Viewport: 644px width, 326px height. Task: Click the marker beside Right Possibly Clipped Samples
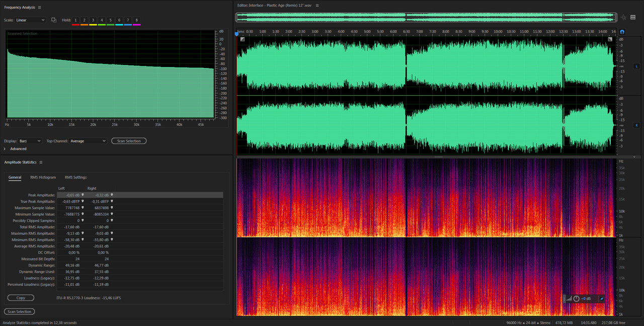pos(112,220)
